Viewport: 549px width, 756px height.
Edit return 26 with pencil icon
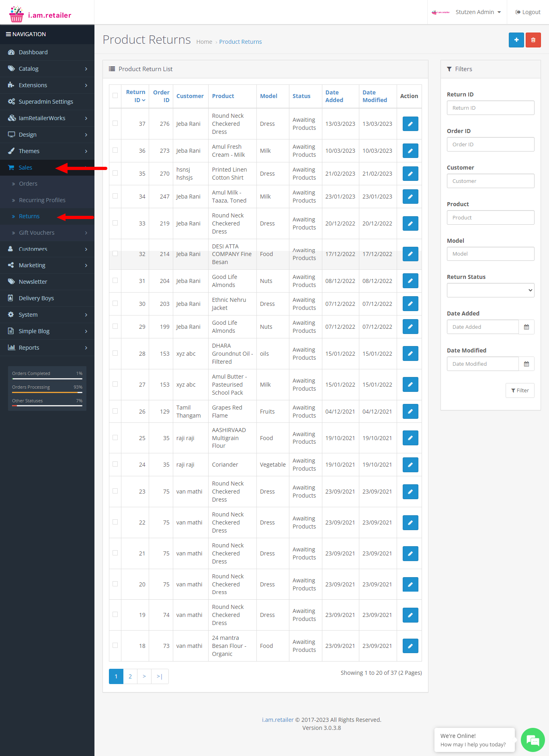(410, 412)
